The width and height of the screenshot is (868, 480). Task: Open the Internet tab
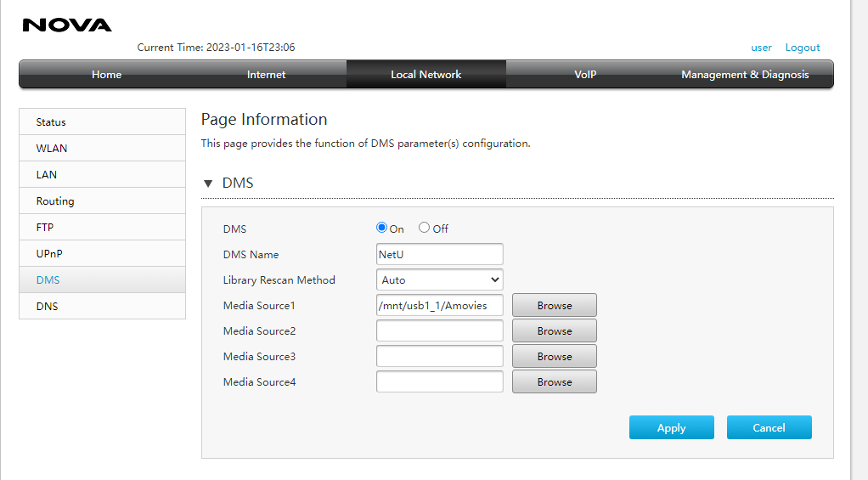pyautogui.click(x=267, y=74)
